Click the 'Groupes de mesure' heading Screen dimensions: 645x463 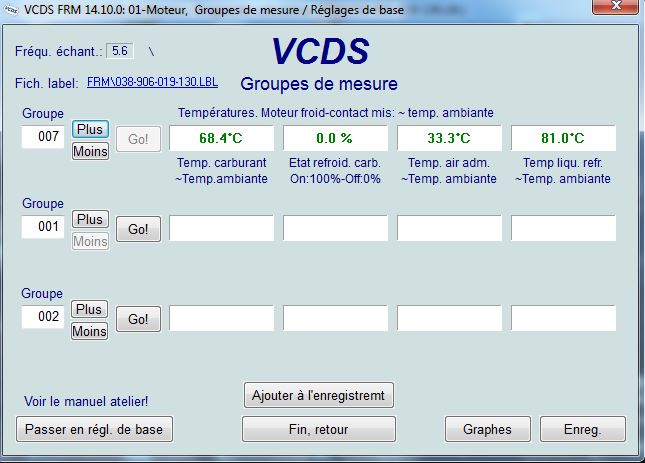[319, 84]
